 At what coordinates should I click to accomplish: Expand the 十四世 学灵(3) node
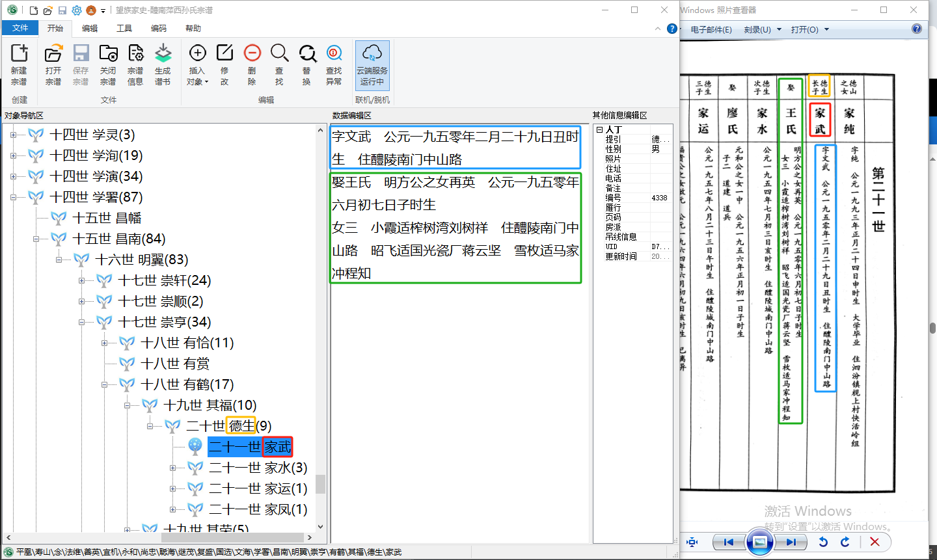tap(13, 135)
